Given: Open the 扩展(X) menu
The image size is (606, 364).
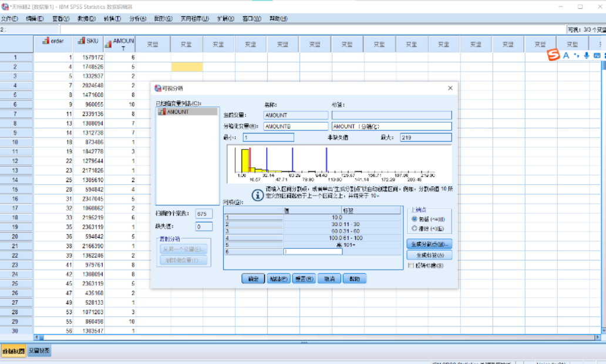Looking at the screenshot, I should click(x=225, y=19).
